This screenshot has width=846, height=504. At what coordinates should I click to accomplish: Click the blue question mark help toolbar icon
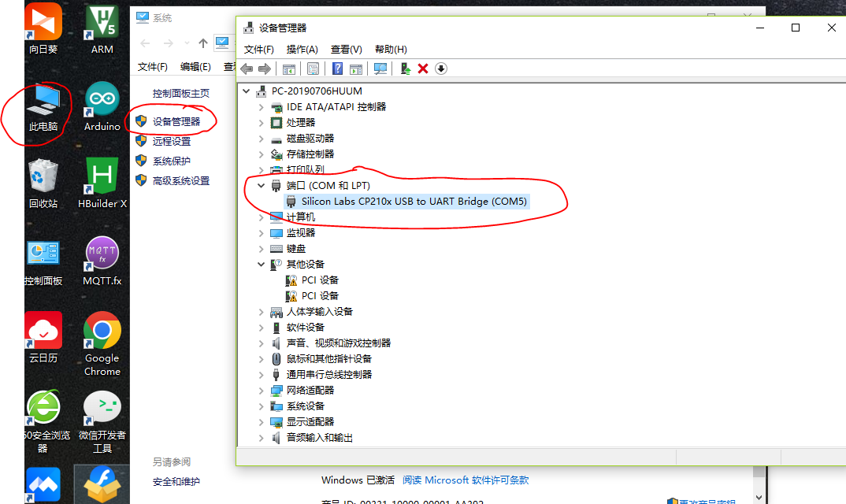[x=338, y=69]
